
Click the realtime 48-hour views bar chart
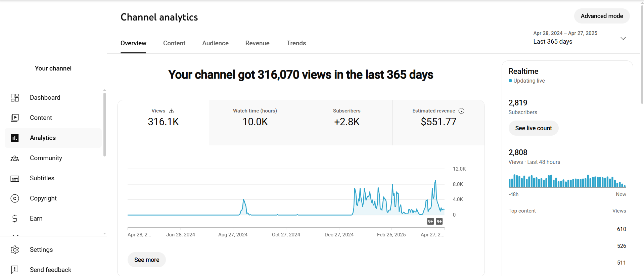567,181
